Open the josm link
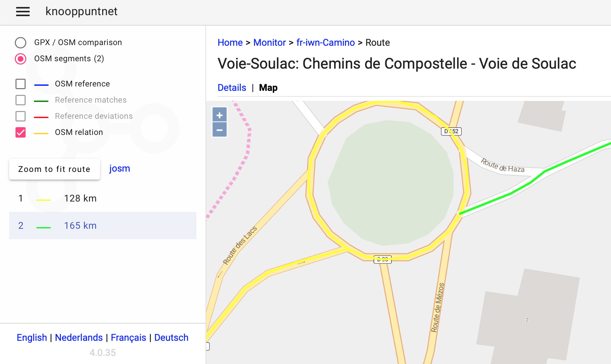The image size is (611, 364). click(x=119, y=168)
